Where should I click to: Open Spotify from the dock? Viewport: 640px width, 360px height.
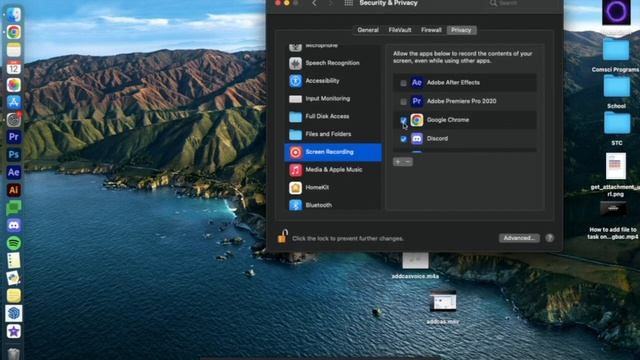[x=13, y=242]
